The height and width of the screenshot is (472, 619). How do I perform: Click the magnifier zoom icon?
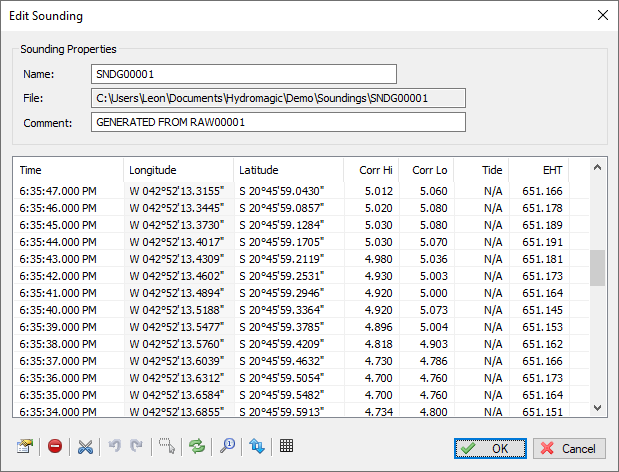(227, 446)
